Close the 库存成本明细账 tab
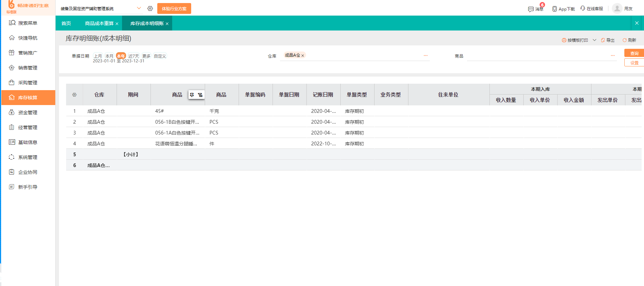Viewport: 644px width, 286px height. pos(167,24)
